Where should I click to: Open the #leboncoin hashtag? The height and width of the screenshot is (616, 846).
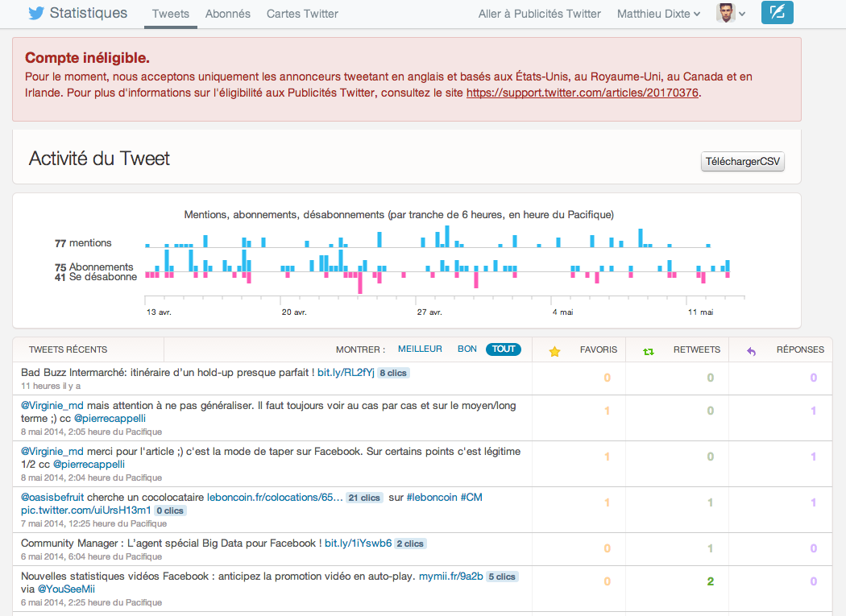(x=432, y=498)
